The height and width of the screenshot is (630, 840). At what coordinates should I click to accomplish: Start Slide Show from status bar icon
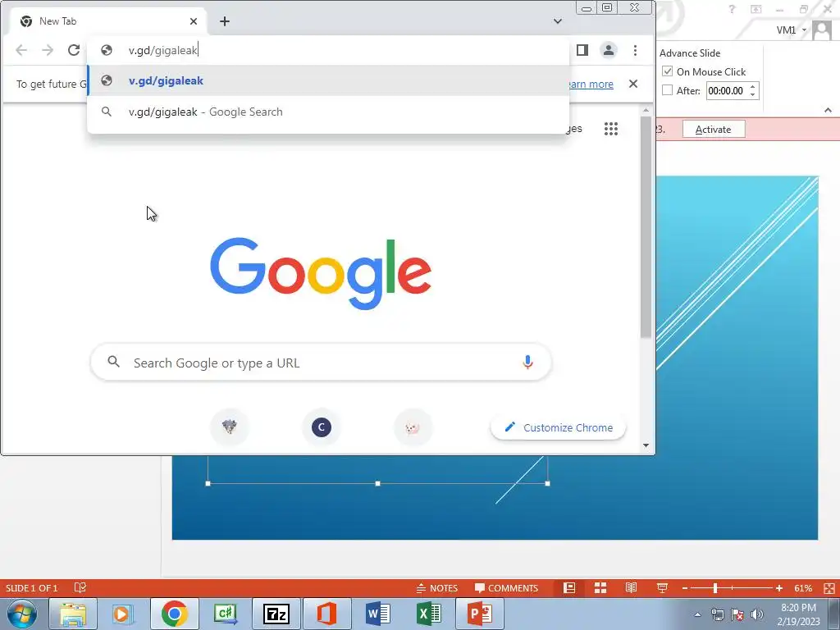click(662, 587)
